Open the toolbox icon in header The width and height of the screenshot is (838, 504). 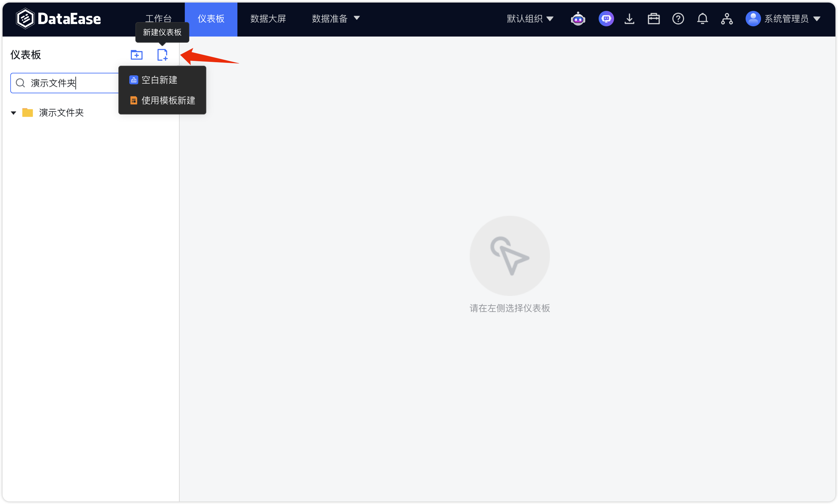tap(654, 19)
